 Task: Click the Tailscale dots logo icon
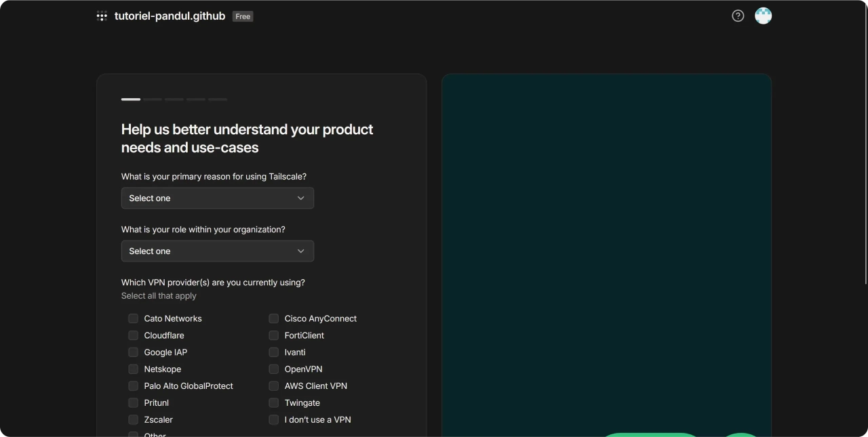pos(102,16)
